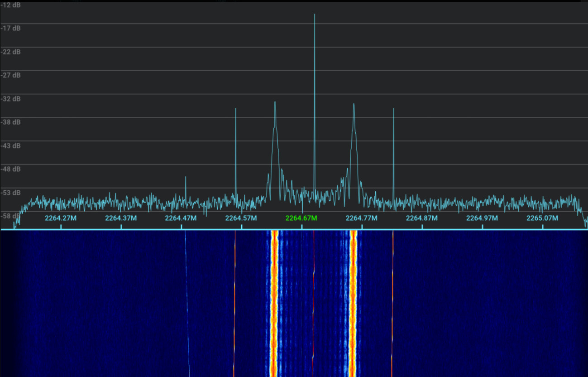Tune to the 2264.57M axis label

tap(241, 218)
